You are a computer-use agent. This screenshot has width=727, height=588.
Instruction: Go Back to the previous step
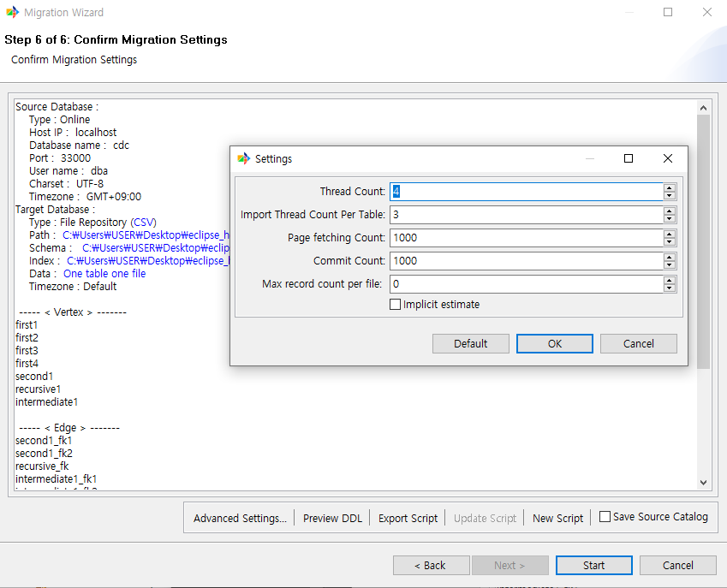[431, 565]
